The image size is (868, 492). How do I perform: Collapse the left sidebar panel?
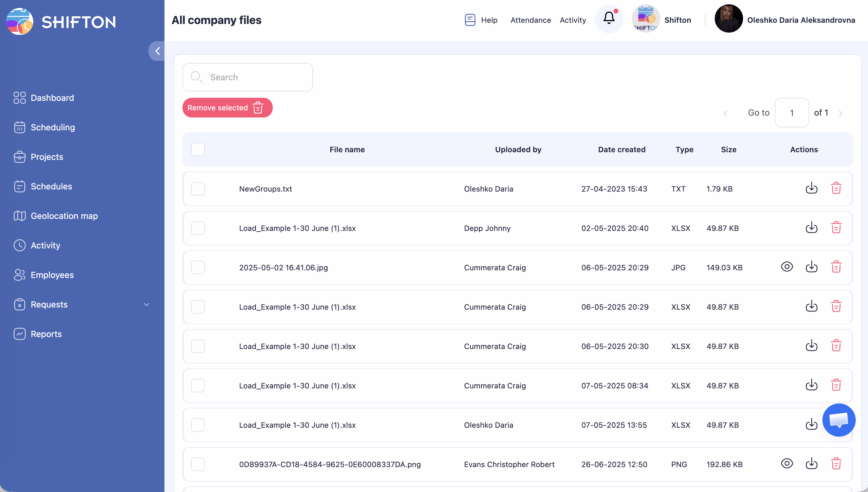pyautogui.click(x=157, y=51)
